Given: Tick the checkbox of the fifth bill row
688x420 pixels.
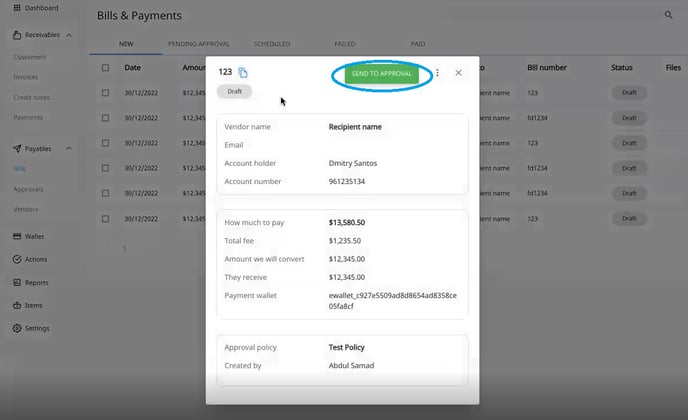Looking at the screenshot, I should [105, 193].
